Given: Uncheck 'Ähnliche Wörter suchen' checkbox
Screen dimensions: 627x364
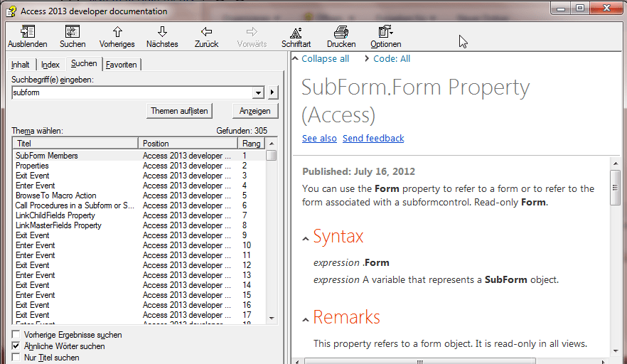Looking at the screenshot, I should [x=16, y=346].
